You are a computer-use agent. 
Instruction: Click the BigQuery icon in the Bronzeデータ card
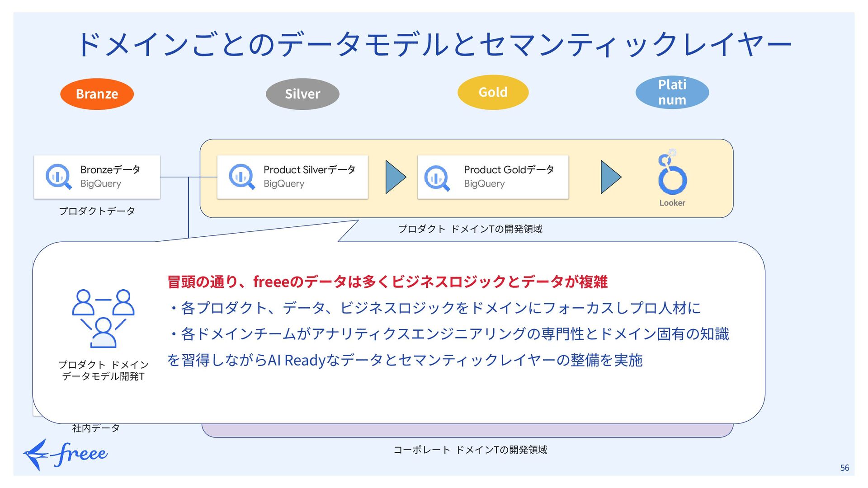[59, 177]
